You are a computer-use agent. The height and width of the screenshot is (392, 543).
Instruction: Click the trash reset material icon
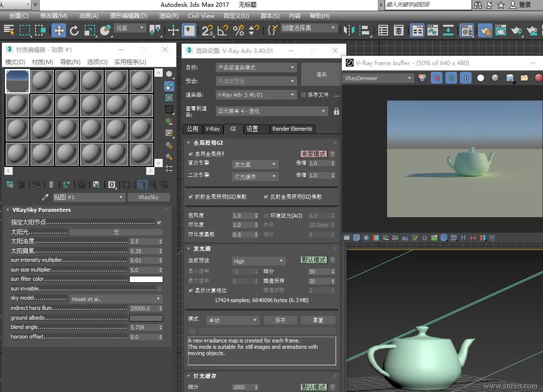click(51, 185)
